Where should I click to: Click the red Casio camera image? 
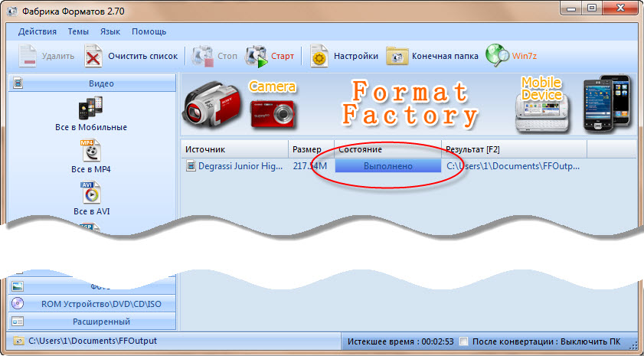[273, 113]
